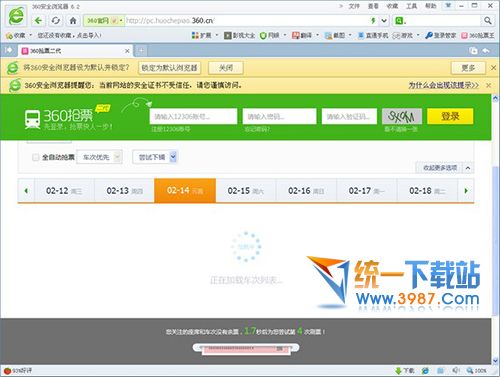Click the 360抢票 train logo
The image size is (500, 377).
32,119
